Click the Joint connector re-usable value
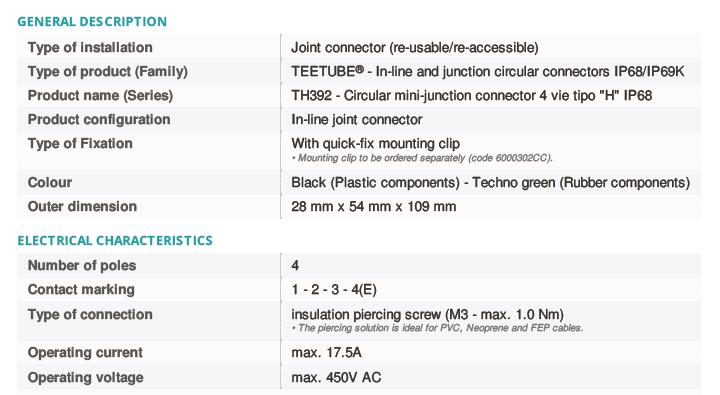Screen dimensions: 720x395 (x=415, y=47)
